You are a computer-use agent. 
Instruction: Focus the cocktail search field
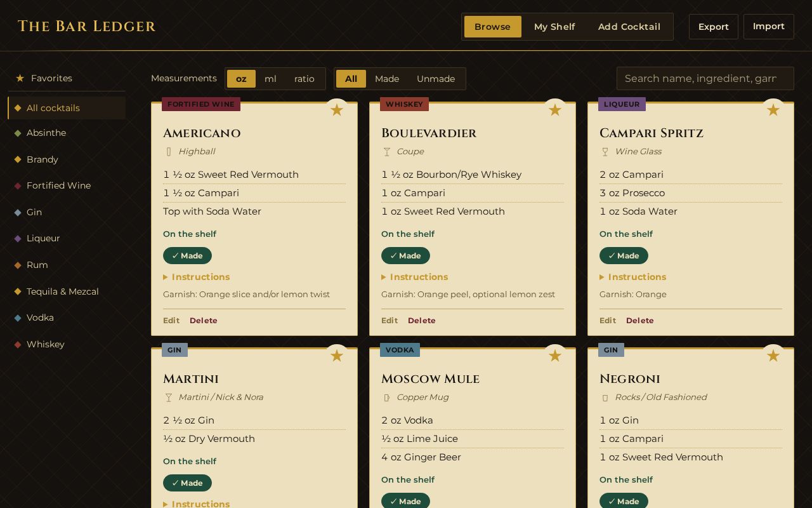click(x=705, y=79)
